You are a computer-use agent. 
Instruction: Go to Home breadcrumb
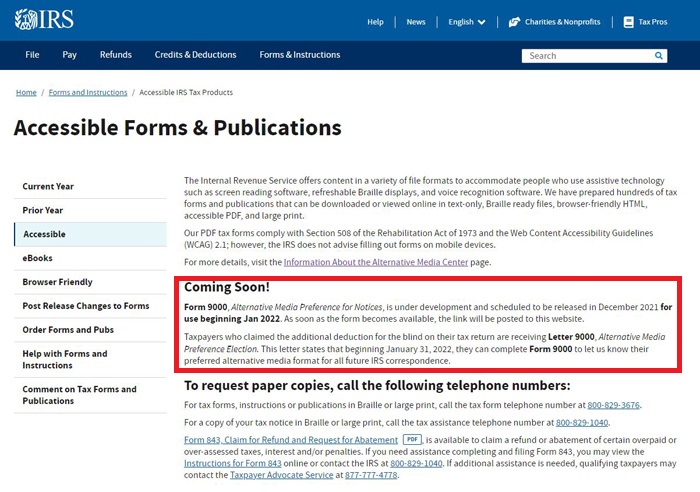[x=26, y=92]
